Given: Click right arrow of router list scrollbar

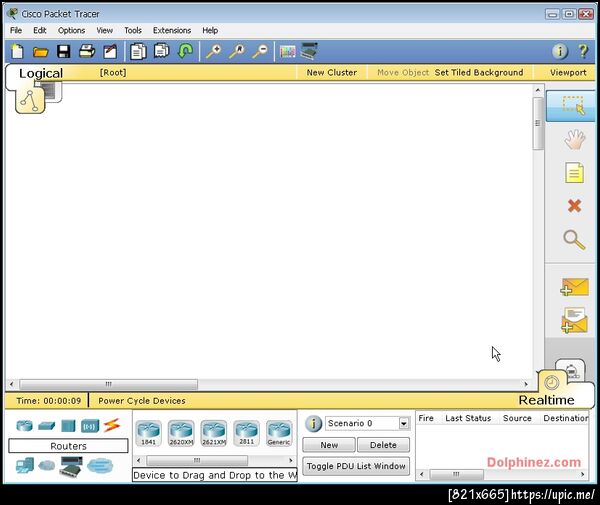Looking at the screenshot, I should pos(291,460).
